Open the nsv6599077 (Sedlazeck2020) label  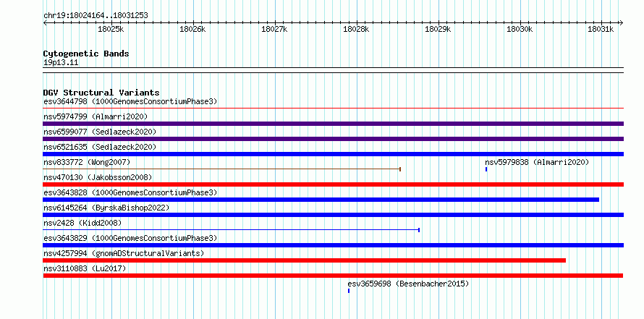tap(100, 132)
